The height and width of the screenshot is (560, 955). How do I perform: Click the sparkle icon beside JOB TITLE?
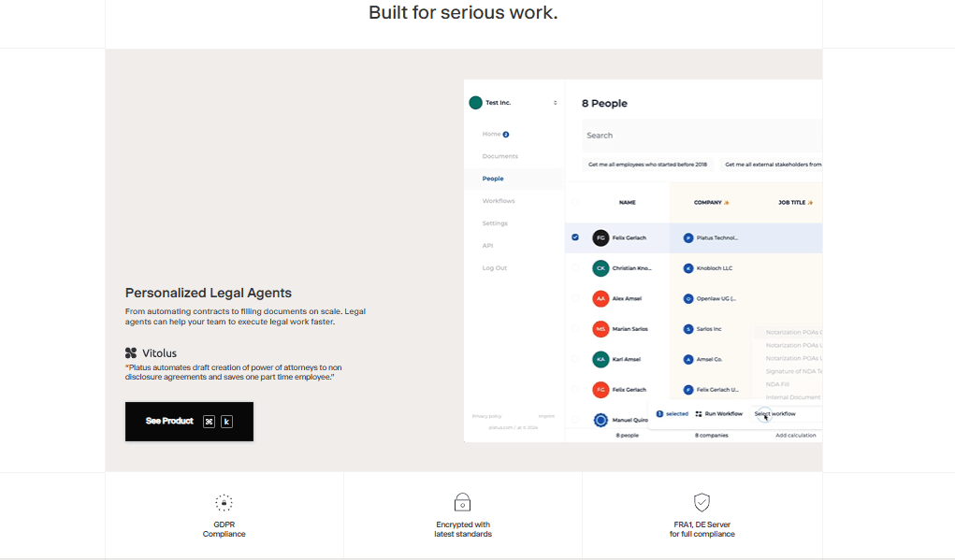(x=810, y=203)
